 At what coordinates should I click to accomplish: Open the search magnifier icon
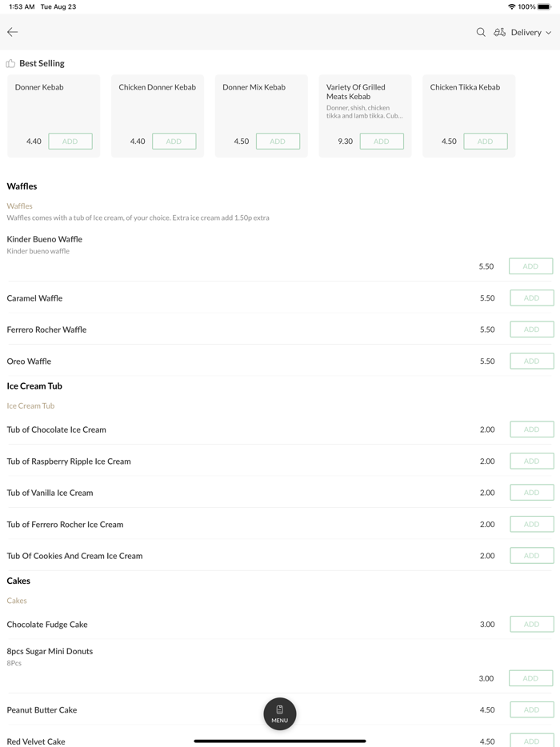tap(481, 32)
